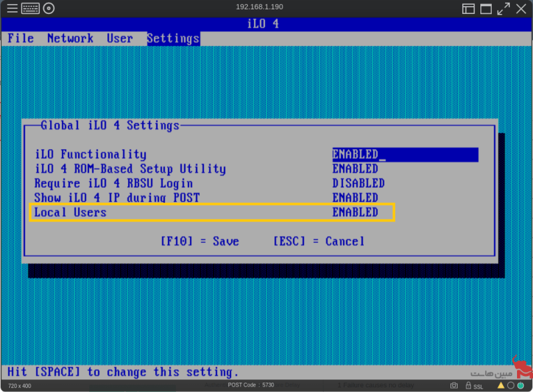Click the window layout icon in title bar
Viewport: 533px width, 392px height.
[x=468, y=9]
